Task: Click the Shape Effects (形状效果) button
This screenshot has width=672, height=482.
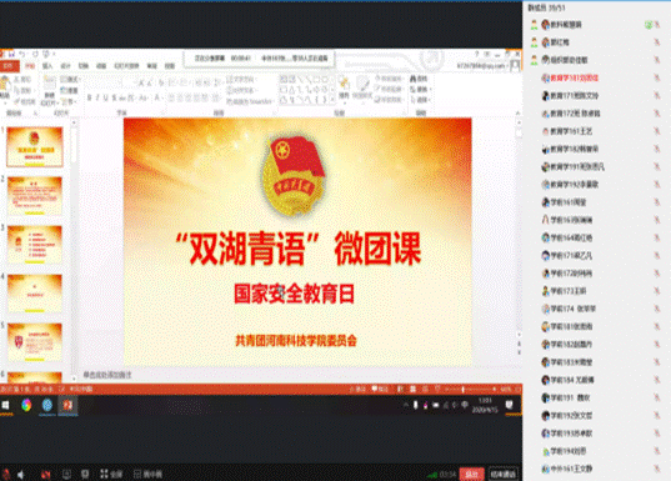Action: (389, 100)
